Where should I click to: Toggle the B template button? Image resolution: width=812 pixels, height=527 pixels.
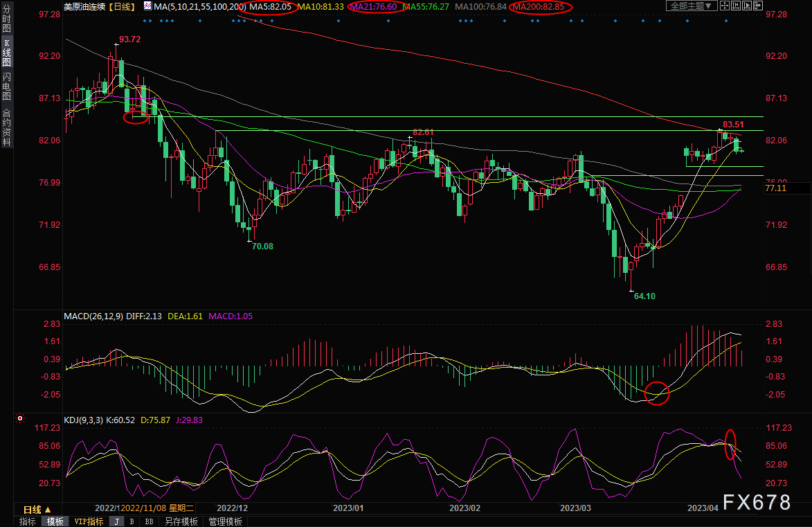coord(132,521)
